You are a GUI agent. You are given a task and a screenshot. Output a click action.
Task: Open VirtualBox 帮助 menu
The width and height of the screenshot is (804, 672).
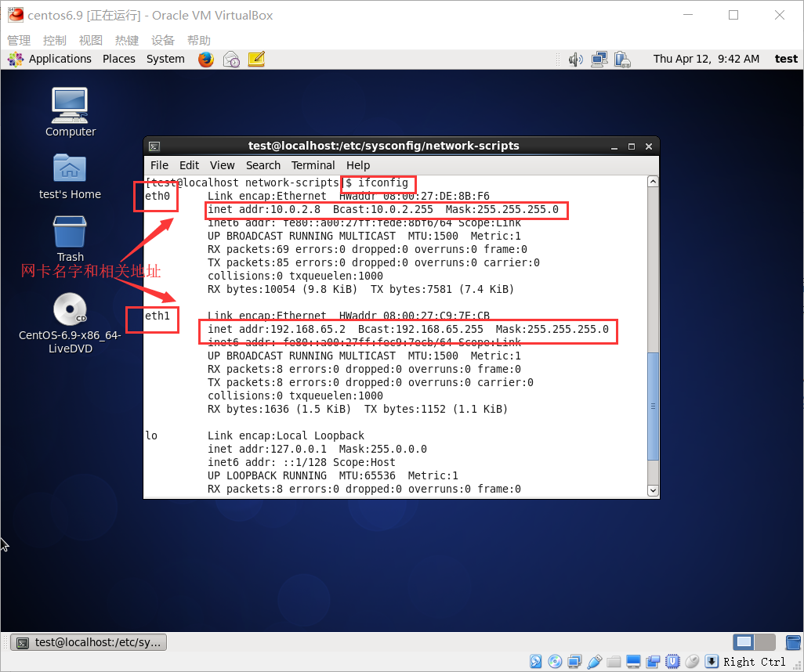(x=199, y=41)
